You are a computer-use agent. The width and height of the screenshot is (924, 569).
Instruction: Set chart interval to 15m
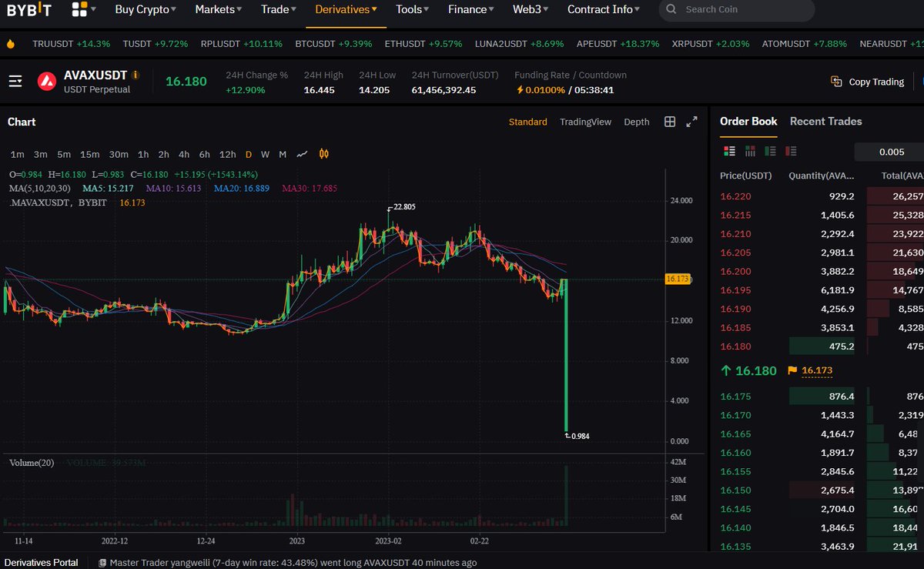point(89,154)
